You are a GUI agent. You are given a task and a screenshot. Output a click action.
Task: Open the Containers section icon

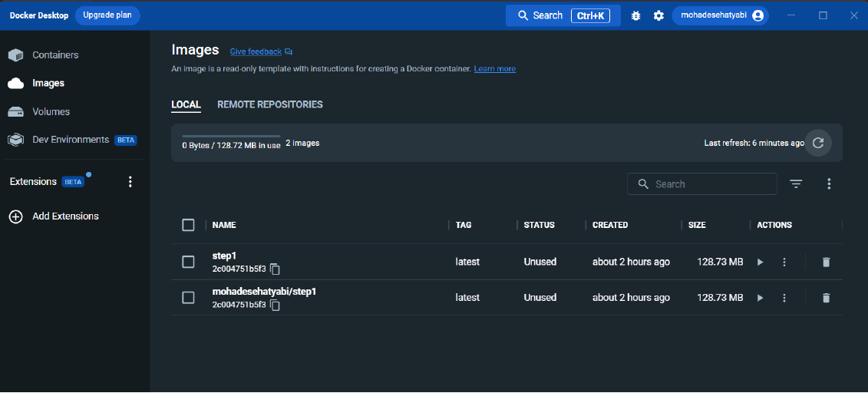pos(15,55)
